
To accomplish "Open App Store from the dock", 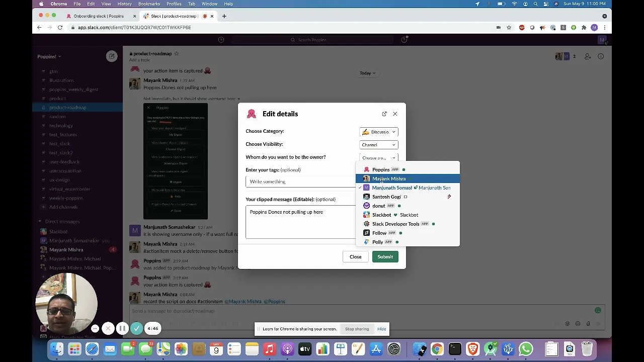I will coord(376,349).
